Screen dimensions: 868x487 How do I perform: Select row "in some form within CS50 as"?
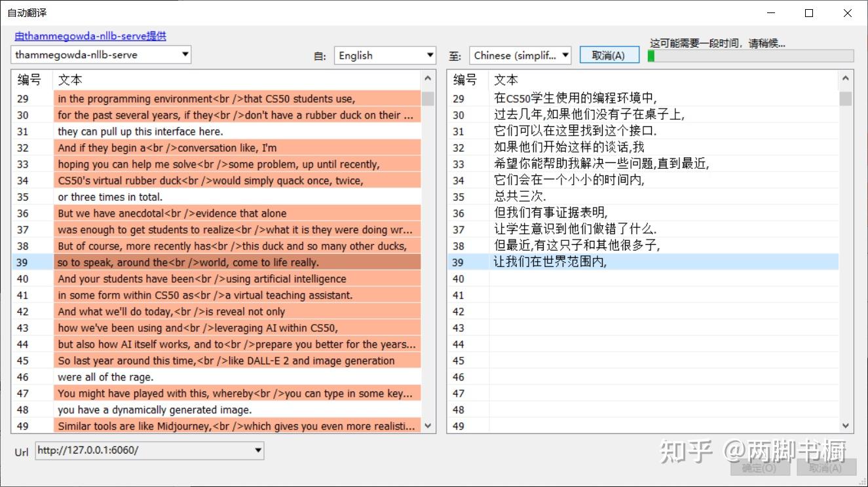tap(217, 295)
